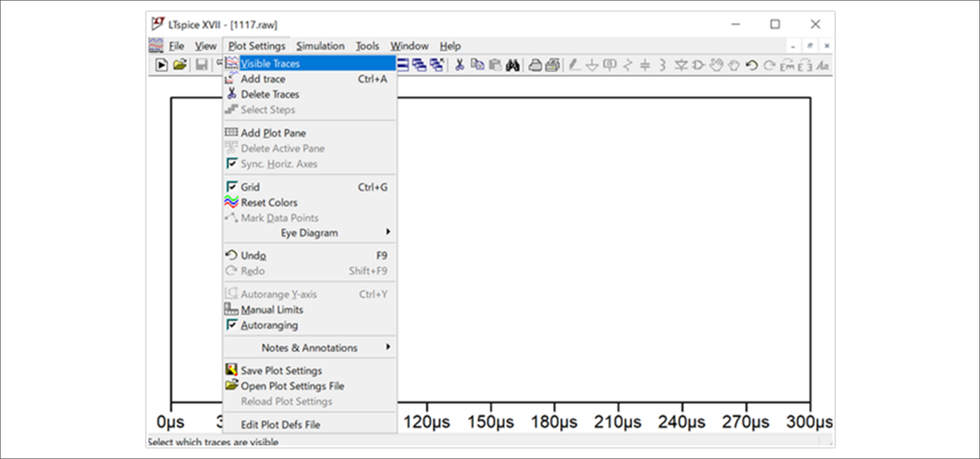Select the Inductor tool

pyautogui.click(x=662, y=65)
